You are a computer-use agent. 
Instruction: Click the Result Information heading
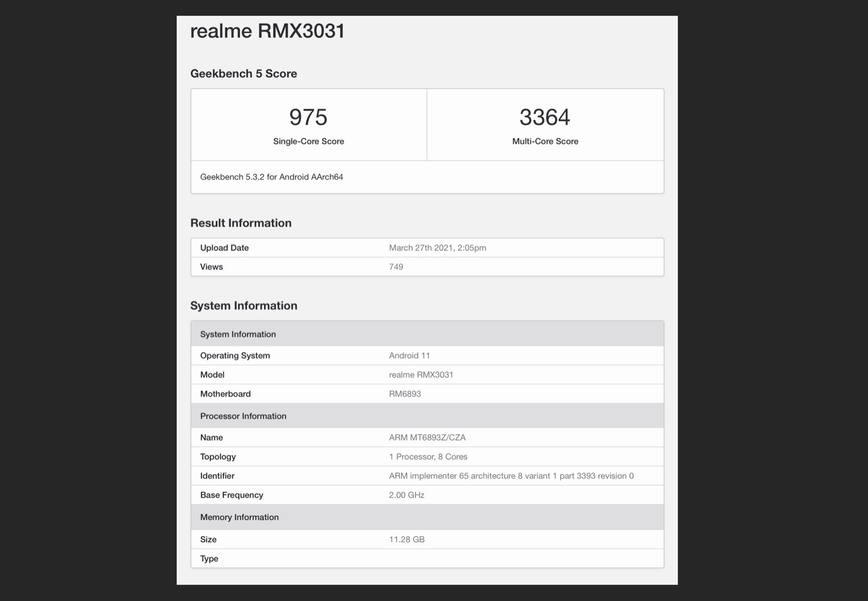[x=241, y=223]
